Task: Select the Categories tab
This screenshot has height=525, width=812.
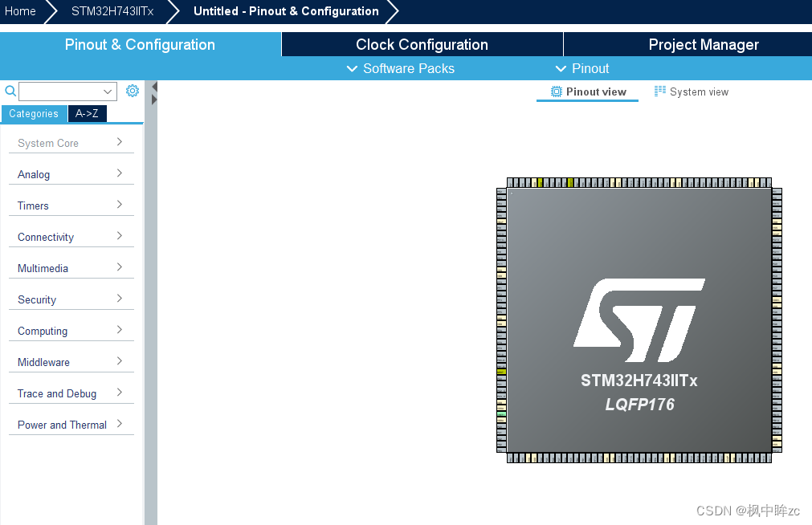Action: tap(34, 113)
